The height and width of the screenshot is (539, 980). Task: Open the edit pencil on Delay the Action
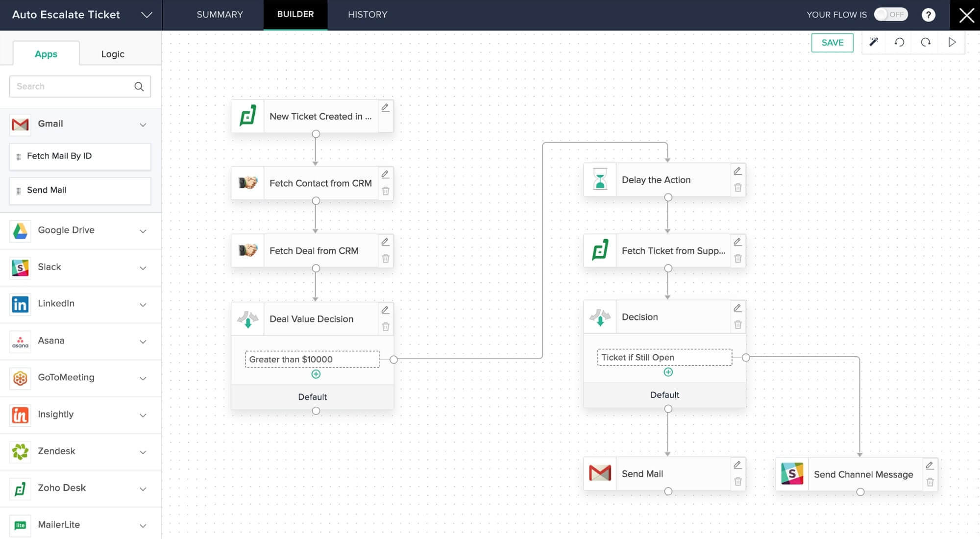point(738,171)
